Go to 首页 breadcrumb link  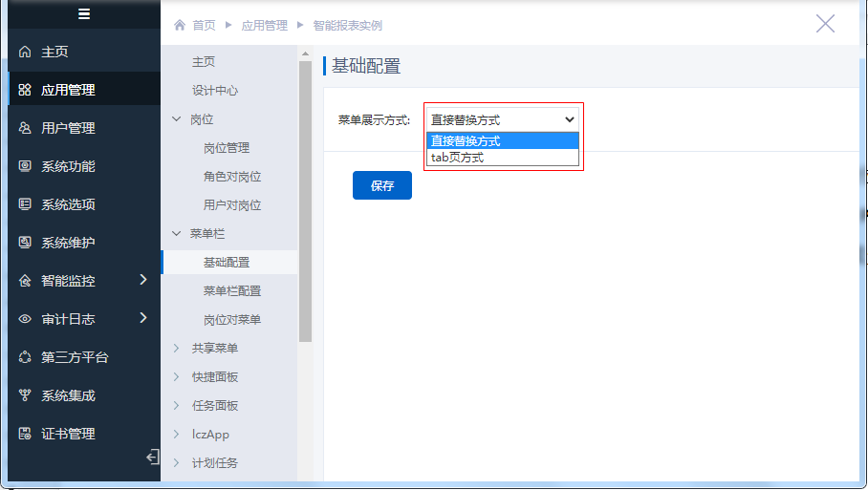tap(204, 26)
